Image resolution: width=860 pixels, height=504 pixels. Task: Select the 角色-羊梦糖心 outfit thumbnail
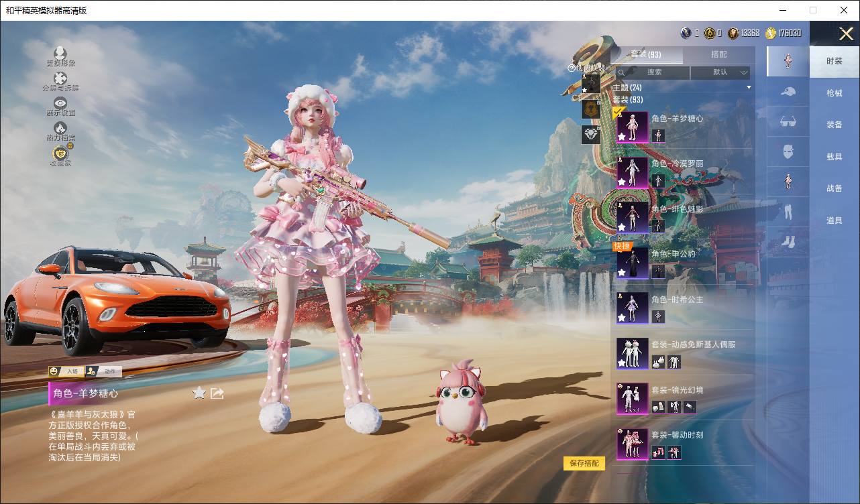(632, 127)
